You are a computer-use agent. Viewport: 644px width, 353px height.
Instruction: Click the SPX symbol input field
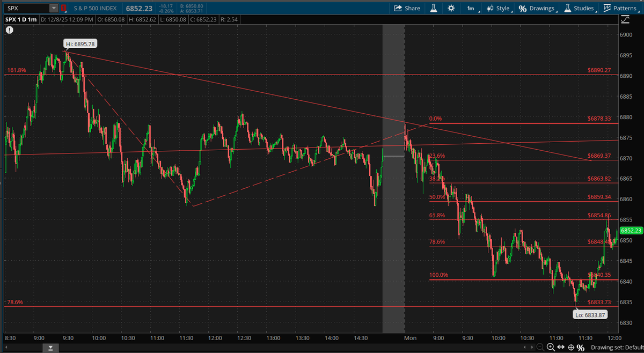pyautogui.click(x=27, y=8)
